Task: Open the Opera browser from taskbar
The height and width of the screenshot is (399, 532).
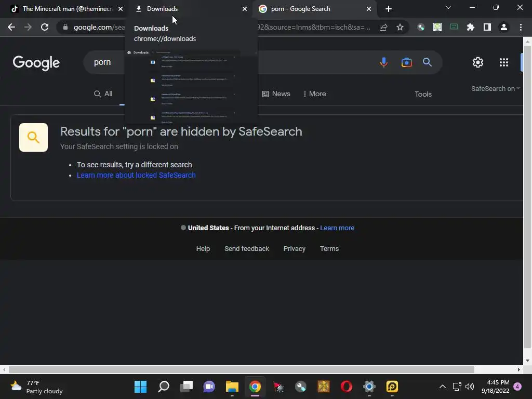Action: pos(347,387)
